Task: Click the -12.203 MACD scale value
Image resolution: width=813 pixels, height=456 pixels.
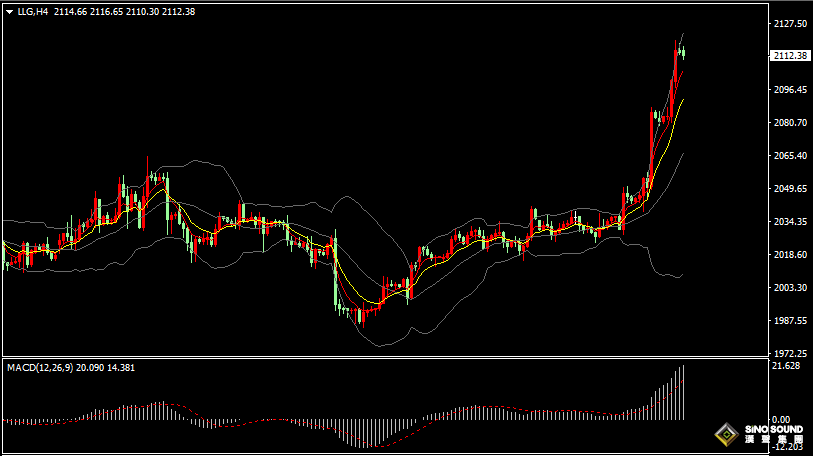Action: point(788,447)
